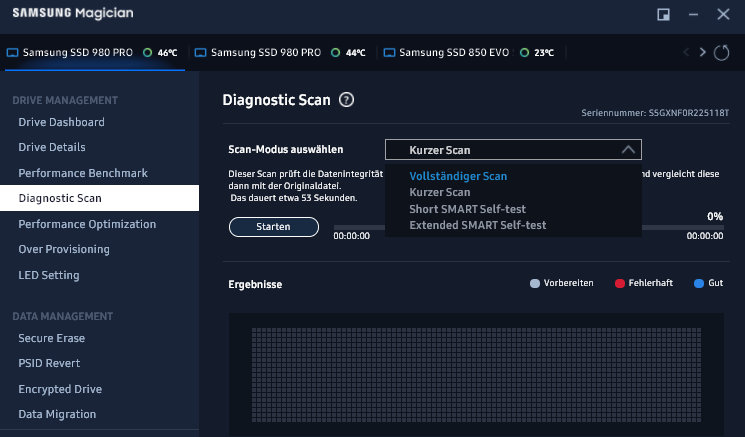
Task: Click the DRIVE MANAGEMENT section header
Action: (65, 100)
